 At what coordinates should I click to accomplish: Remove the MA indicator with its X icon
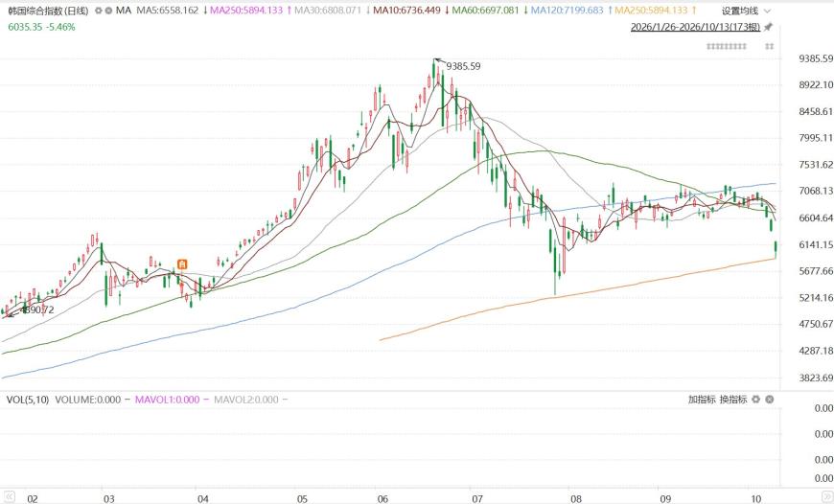(x=108, y=11)
